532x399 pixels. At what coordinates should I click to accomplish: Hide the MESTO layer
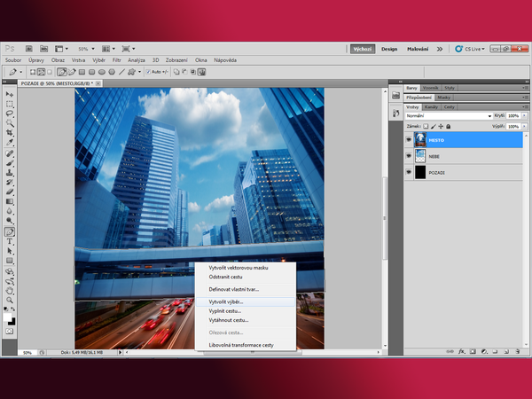pyautogui.click(x=409, y=140)
